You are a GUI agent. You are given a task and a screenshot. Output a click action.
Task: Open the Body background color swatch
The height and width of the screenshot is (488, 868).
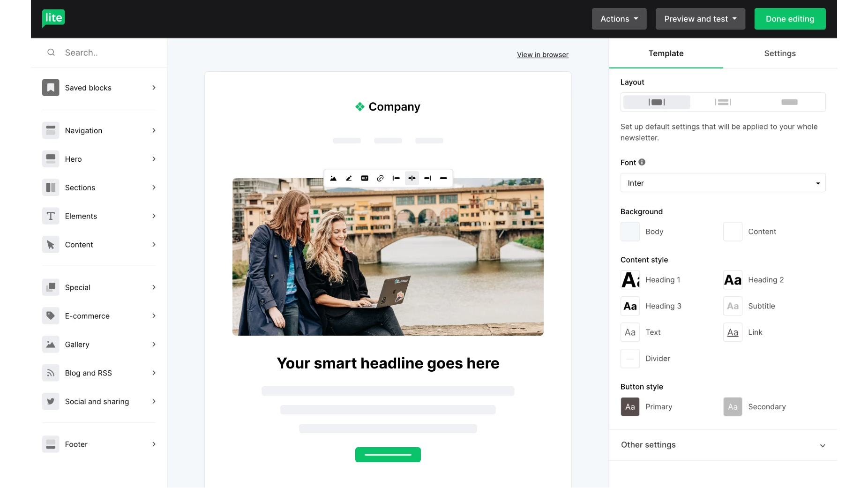click(630, 232)
